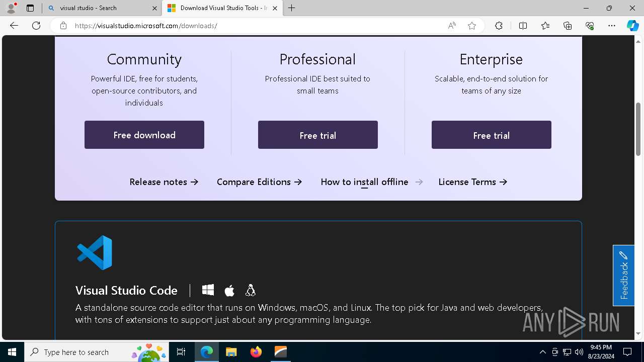This screenshot has width=644, height=362.
Task: Open Browser essentials heart icon
Action: 590,26
